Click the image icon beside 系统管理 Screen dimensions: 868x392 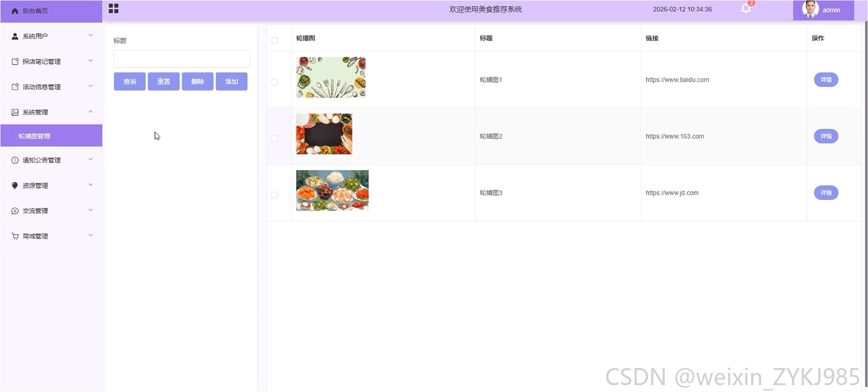tap(15, 112)
